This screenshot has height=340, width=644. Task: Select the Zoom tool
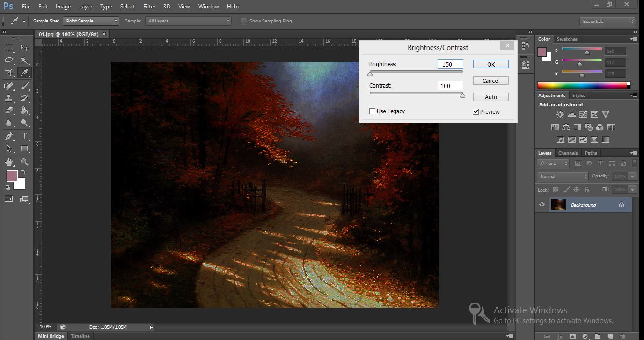click(x=24, y=162)
